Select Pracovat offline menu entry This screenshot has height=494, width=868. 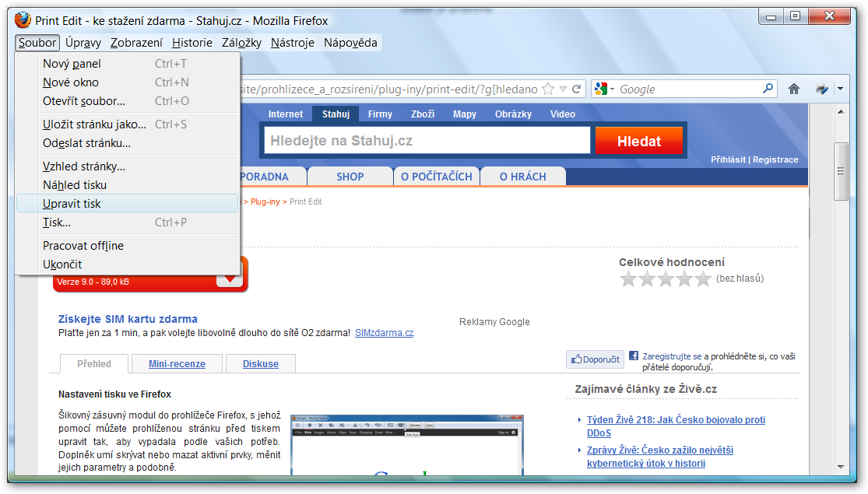click(128, 246)
